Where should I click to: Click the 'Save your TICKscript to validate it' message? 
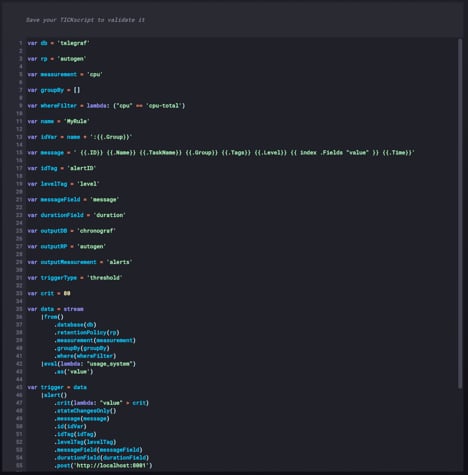point(85,20)
